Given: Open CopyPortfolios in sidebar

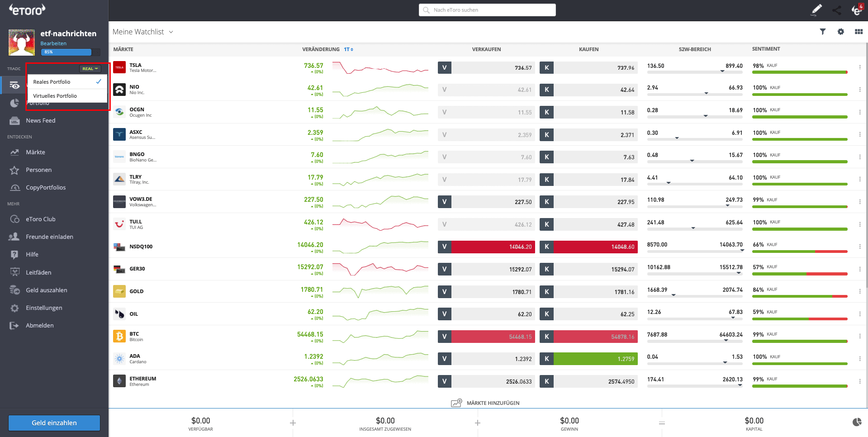Looking at the screenshot, I should coord(46,188).
